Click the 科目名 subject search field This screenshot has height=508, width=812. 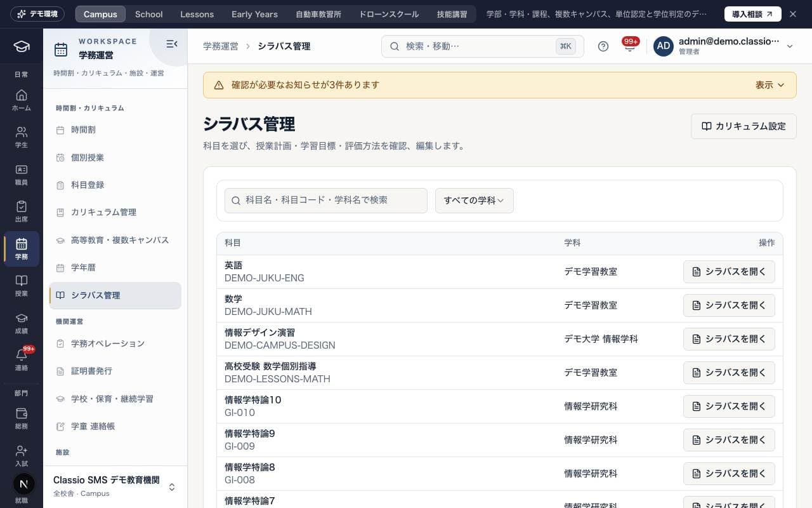[x=325, y=201]
